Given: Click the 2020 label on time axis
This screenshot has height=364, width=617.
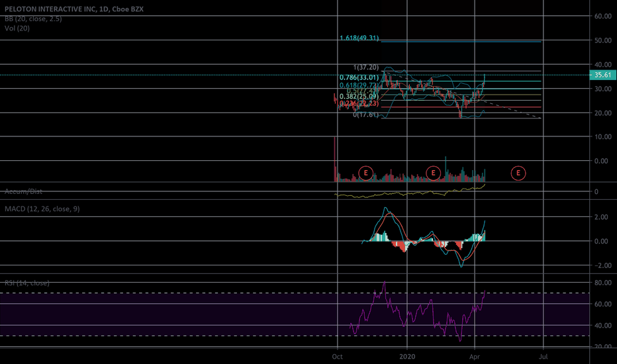Looking at the screenshot, I should click(x=407, y=357).
